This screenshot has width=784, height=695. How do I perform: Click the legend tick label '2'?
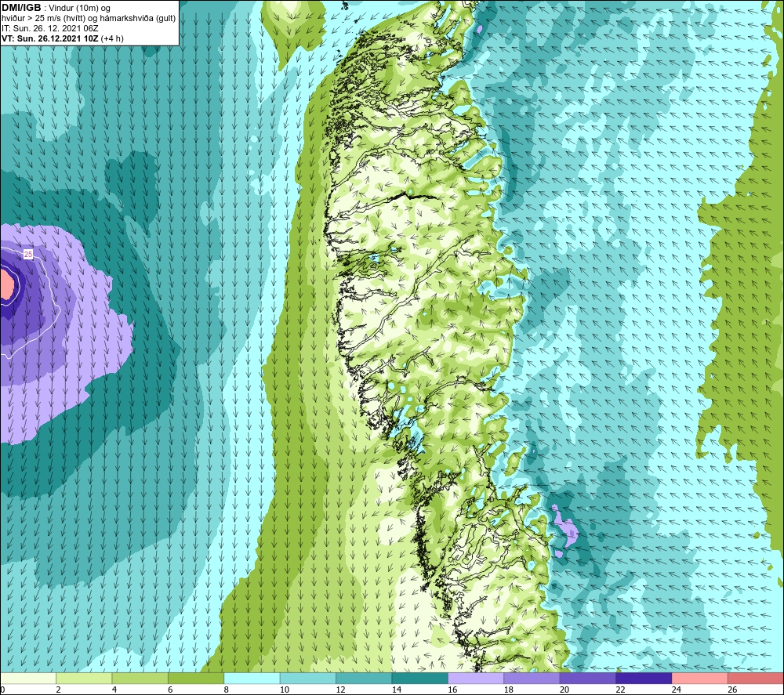(x=59, y=690)
